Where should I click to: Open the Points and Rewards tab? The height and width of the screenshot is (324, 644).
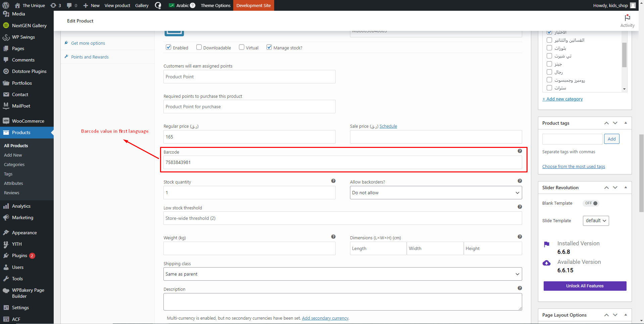click(90, 57)
